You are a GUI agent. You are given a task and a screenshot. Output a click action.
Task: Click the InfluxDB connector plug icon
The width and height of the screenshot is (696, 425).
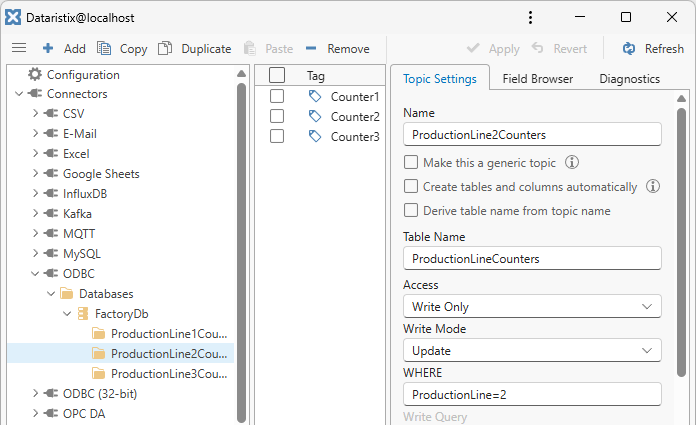coord(51,193)
